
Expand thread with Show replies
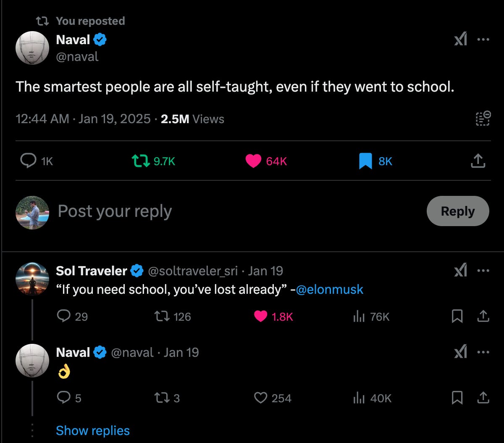pos(93,430)
